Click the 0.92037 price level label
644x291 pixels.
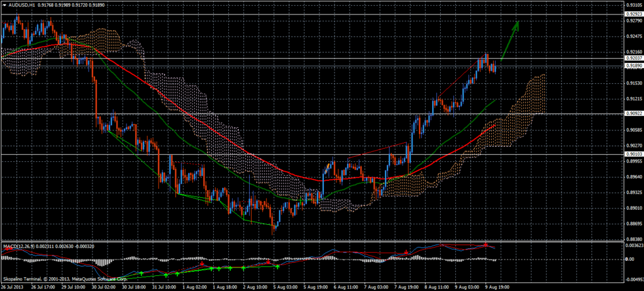click(x=633, y=59)
